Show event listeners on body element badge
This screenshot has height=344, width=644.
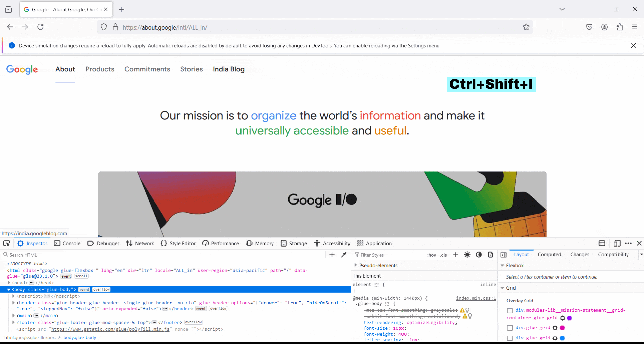(x=84, y=290)
